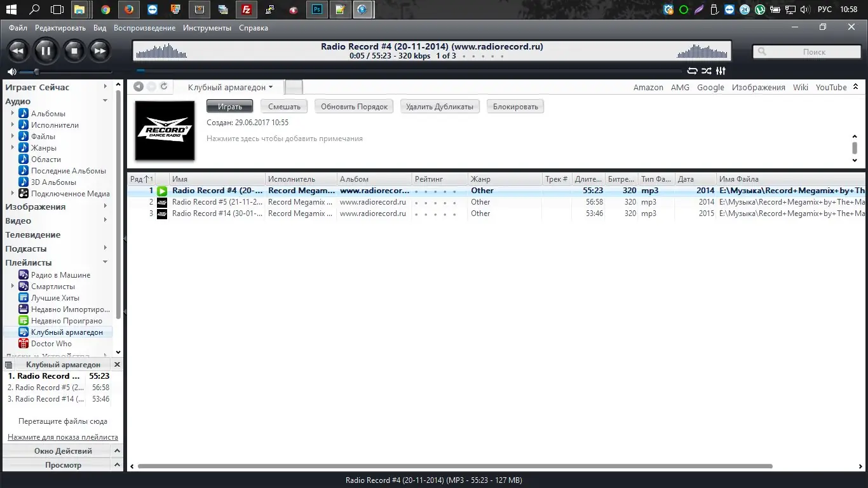Viewport: 868px width, 488px height.
Task: Click the 3D Альбомы node icon
Action: point(24,182)
